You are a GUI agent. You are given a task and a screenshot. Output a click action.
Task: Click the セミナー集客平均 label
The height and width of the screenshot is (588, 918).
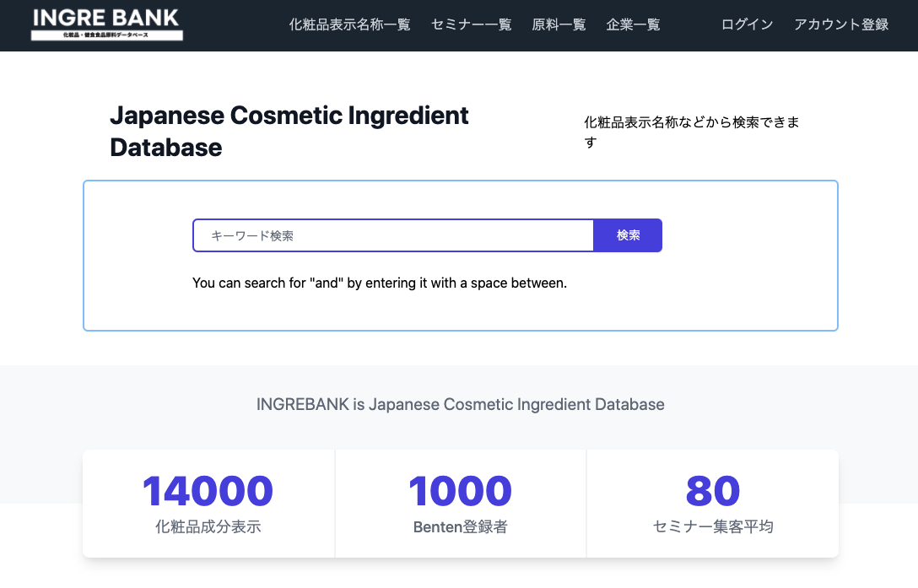(712, 526)
